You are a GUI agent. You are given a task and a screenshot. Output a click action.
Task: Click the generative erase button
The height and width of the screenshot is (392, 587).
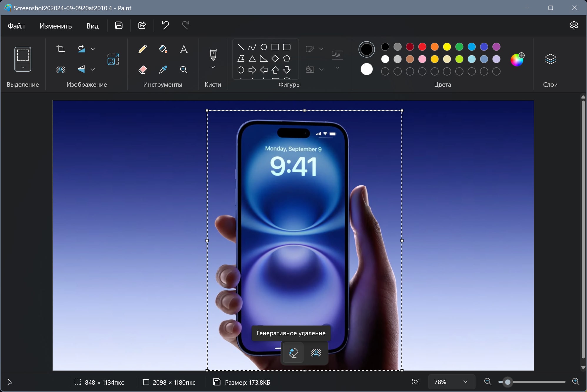[x=293, y=352]
